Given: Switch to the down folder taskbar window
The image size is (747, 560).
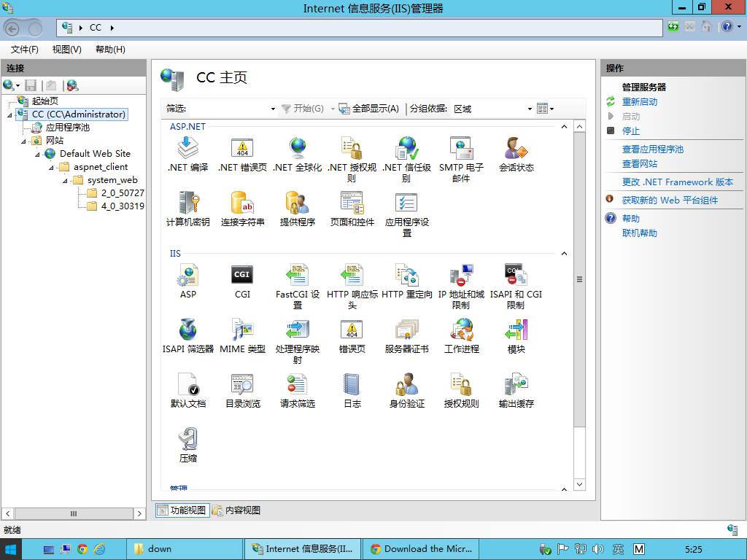Looking at the screenshot, I should (x=185, y=550).
